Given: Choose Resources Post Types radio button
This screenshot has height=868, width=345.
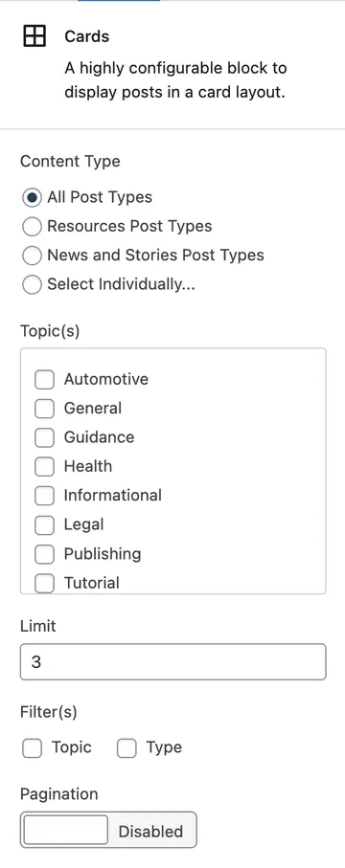Looking at the screenshot, I should (33, 227).
